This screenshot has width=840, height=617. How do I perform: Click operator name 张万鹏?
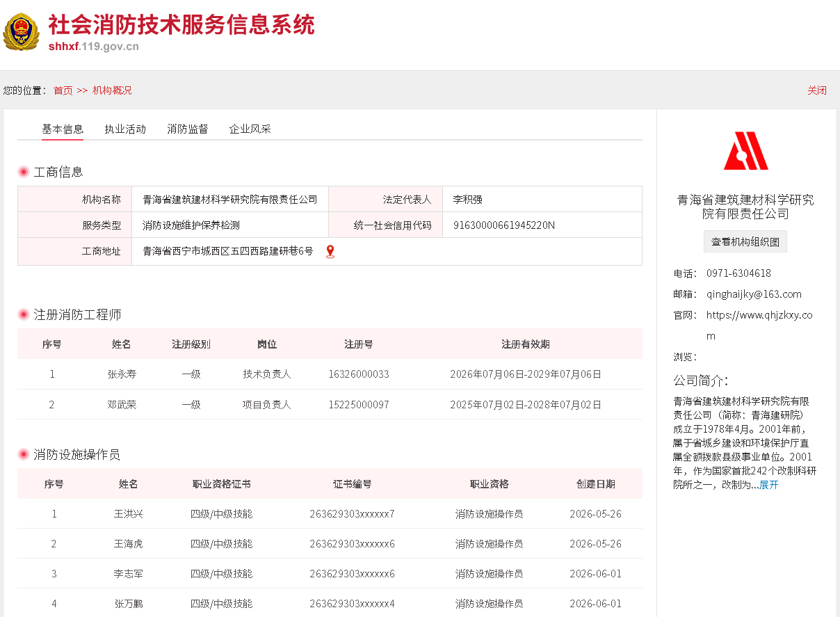point(129,604)
